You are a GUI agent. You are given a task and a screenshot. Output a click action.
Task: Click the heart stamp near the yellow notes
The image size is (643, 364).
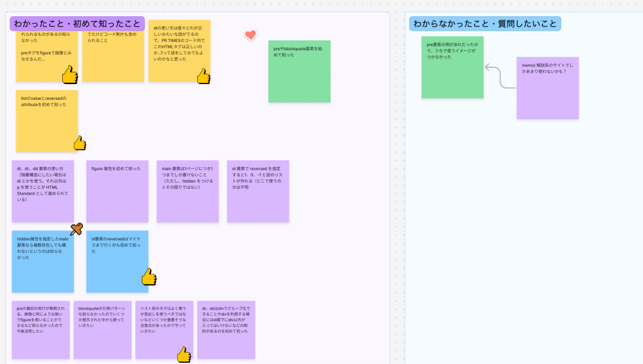pyautogui.click(x=251, y=35)
